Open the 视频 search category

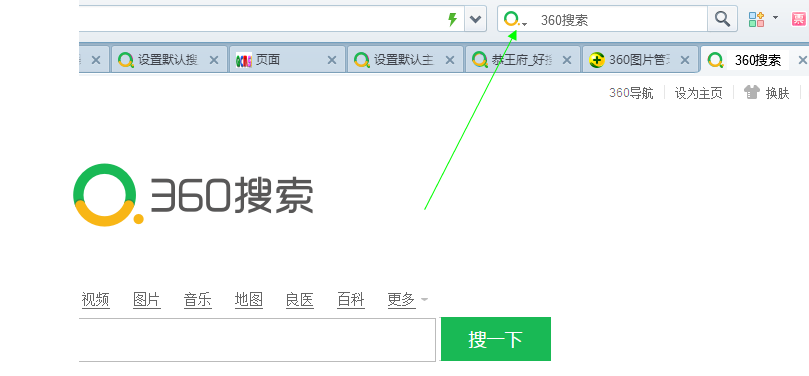click(x=95, y=300)
